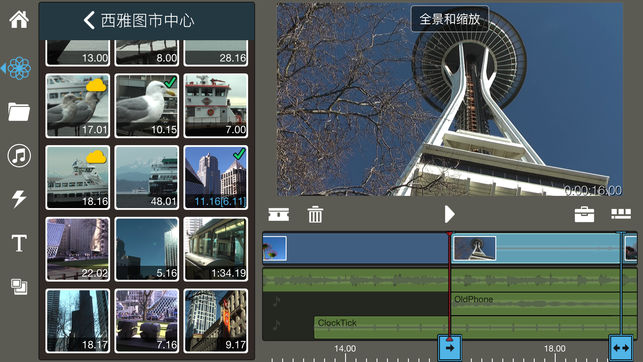Screen dimensions: 643x362
Task: Select glass building clip 22.02
Action: [78, 249]
